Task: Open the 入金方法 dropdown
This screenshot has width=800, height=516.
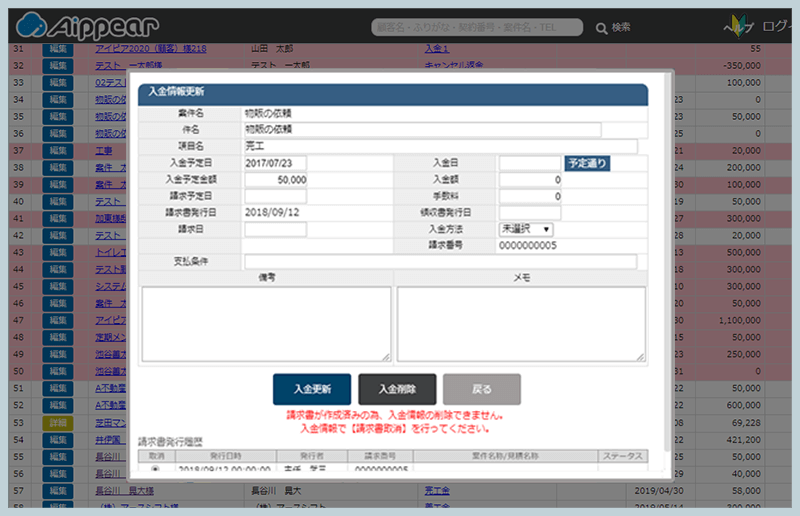Action: (x=526, y=229)
